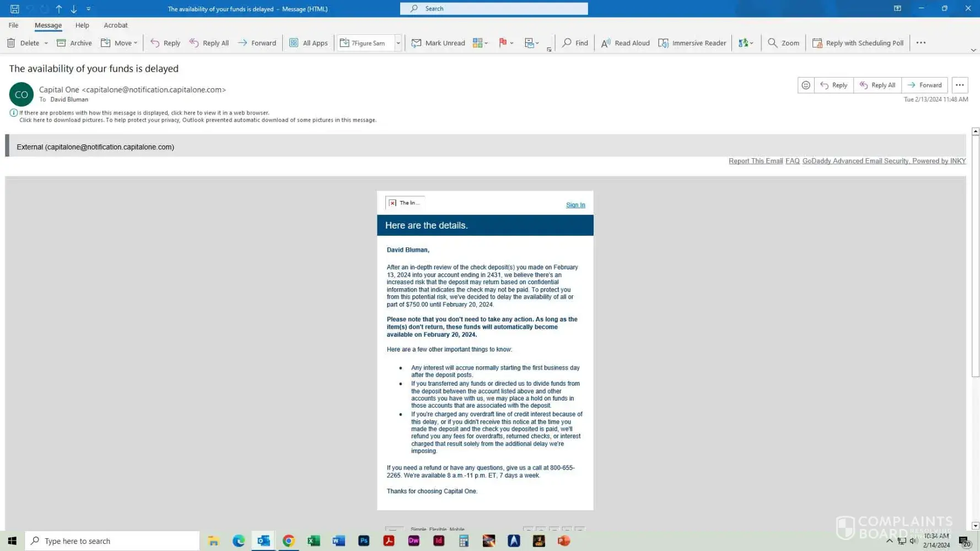Open Dreamweaver from the taskbar
Screen dimensions: 980x551
[414, 541]
